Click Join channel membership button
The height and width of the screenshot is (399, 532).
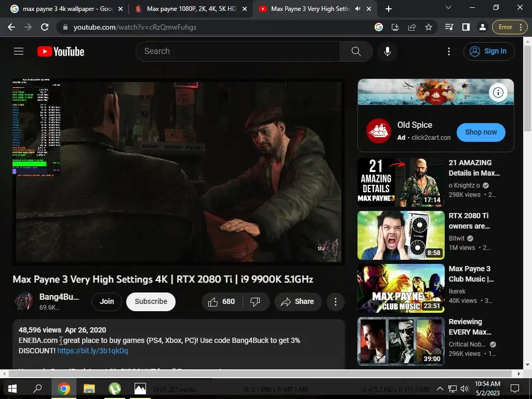pyautogui.click(x=107, y=302)
